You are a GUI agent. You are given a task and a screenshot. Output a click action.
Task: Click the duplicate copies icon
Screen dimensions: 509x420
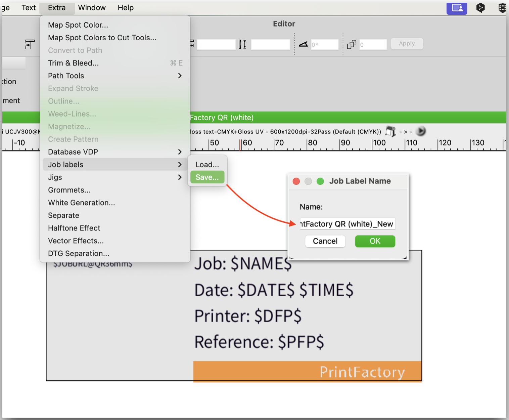coord(352,44)
